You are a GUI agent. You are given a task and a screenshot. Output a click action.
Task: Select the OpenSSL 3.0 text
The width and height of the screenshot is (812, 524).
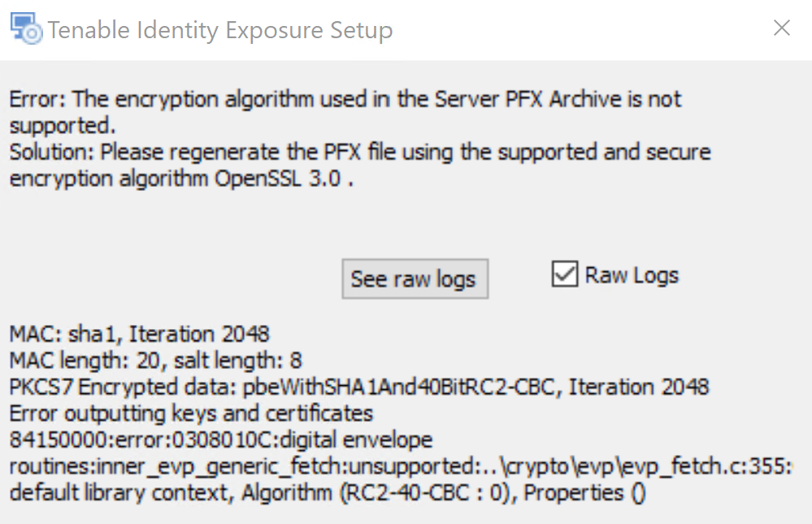(277, 179)
